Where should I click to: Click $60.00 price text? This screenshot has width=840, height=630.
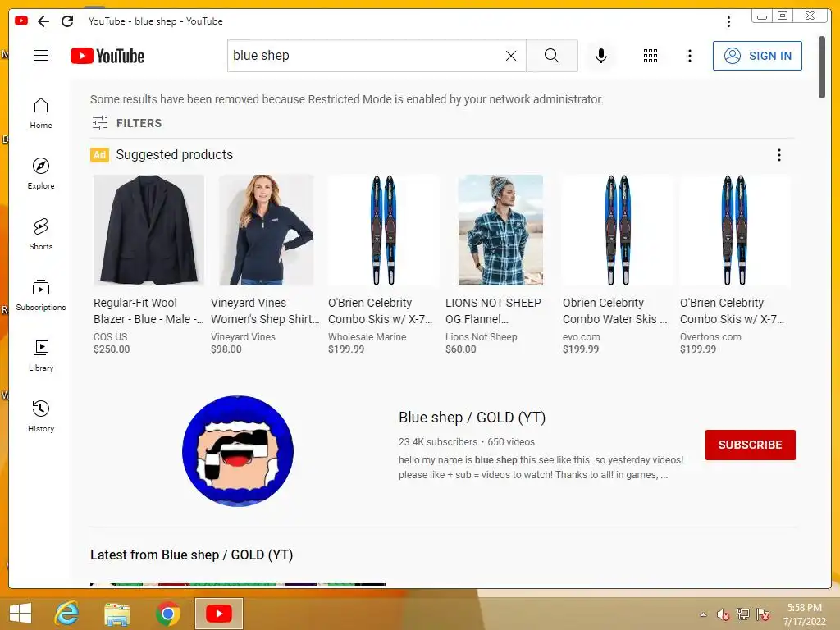(461, 349)
